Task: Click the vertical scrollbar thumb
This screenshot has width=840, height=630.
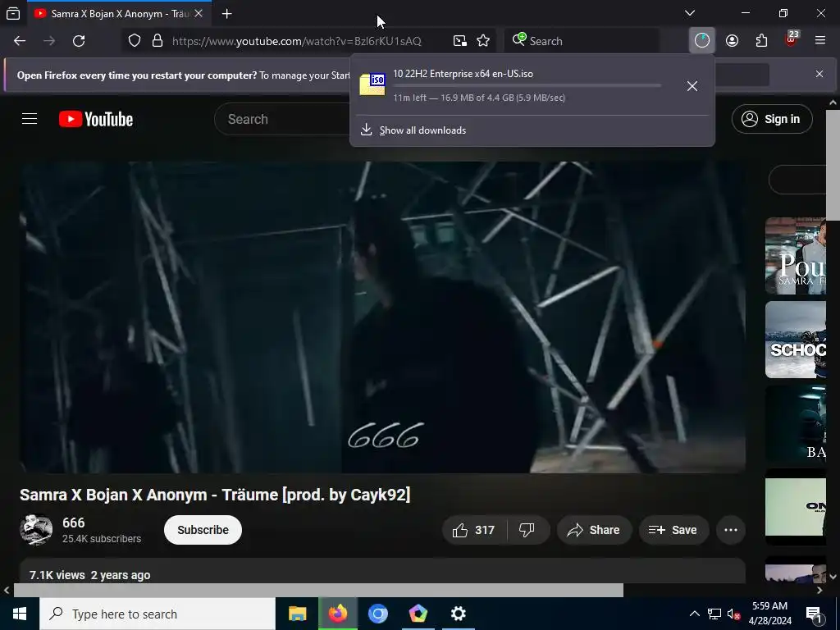Action: (x=833, y=165)
